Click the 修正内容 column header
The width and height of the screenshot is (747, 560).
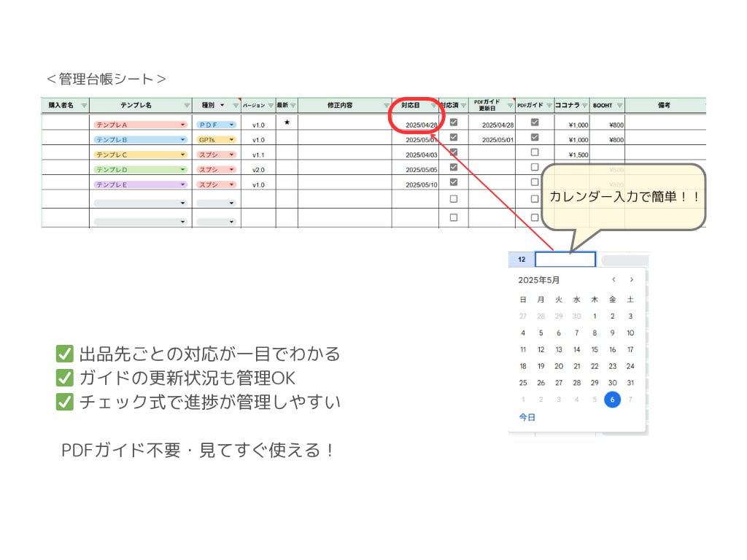pyautogui.click(x=340, y=105)
